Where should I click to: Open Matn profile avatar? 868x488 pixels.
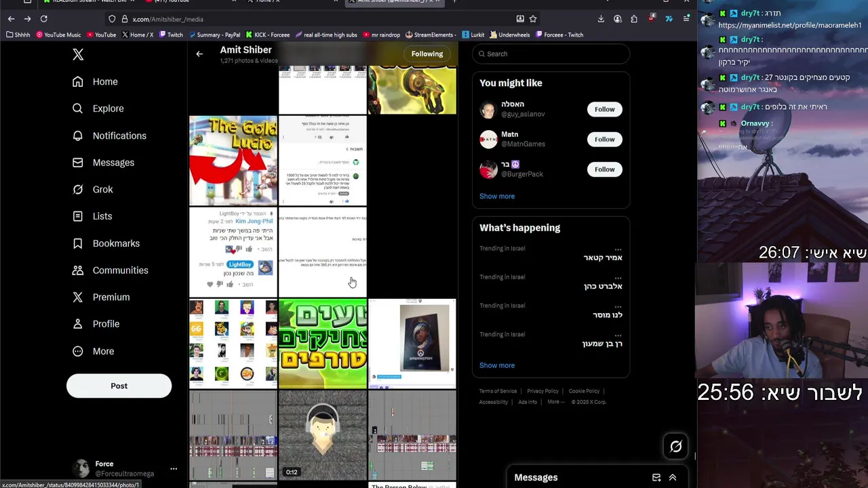(x=488, y=140)
